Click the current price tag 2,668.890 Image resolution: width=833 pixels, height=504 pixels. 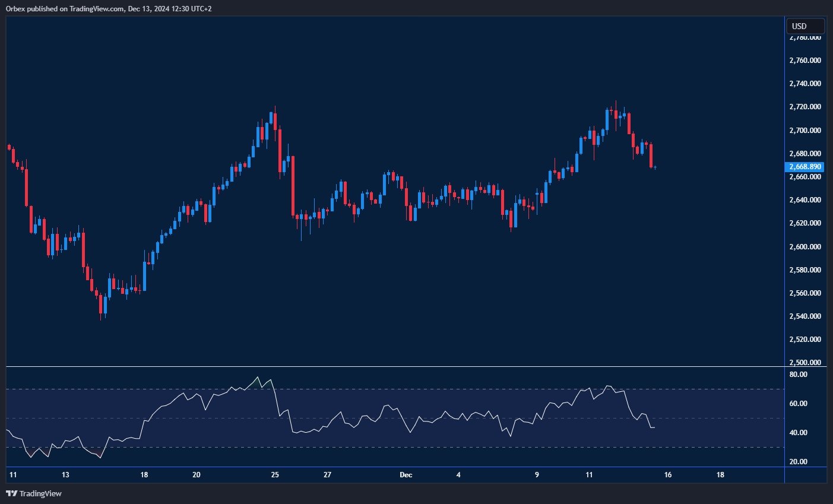805,167
